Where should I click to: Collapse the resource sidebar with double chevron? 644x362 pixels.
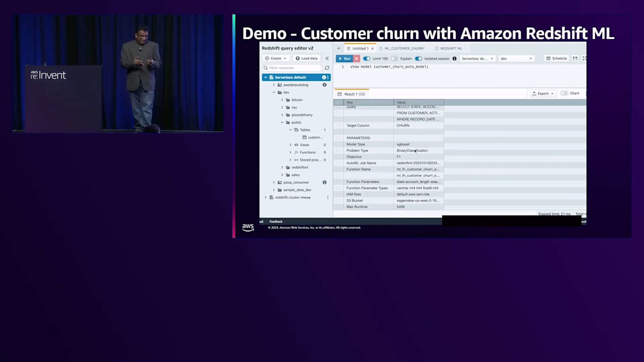pos(327,58)
